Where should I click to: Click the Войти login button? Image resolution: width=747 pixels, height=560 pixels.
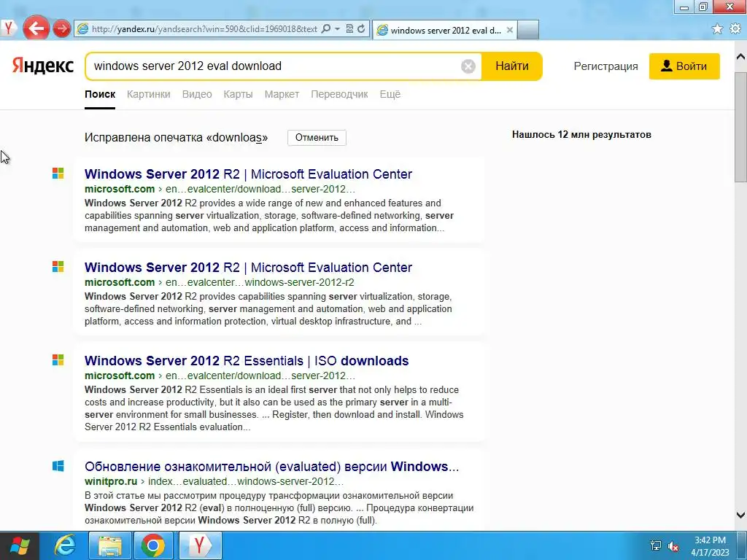684,66
